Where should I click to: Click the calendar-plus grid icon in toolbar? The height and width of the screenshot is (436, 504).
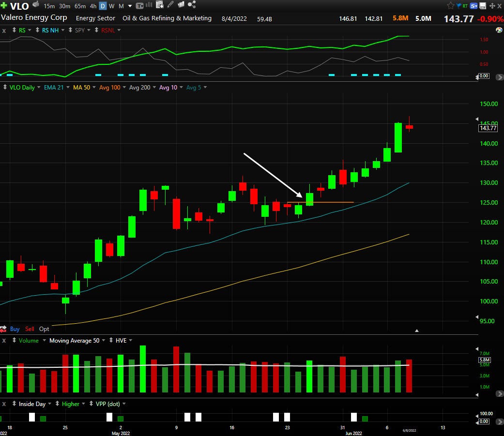coord(160,4)
